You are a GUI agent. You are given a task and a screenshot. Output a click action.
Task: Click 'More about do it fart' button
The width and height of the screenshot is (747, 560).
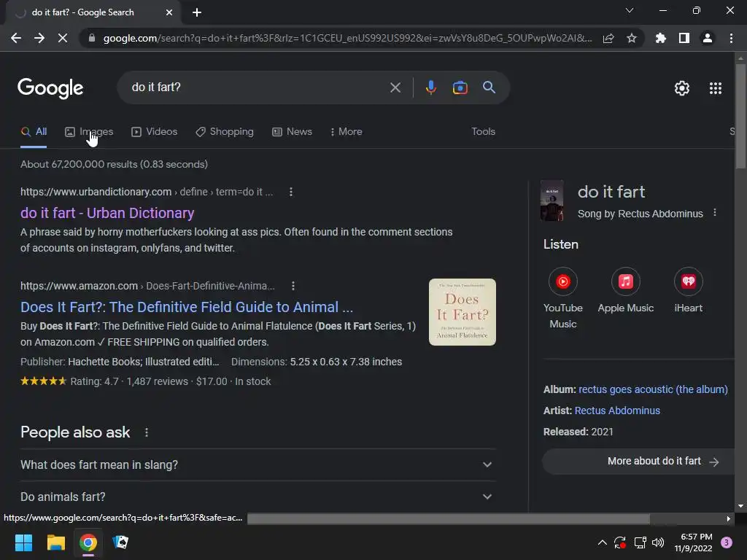[x=638, y=462]
